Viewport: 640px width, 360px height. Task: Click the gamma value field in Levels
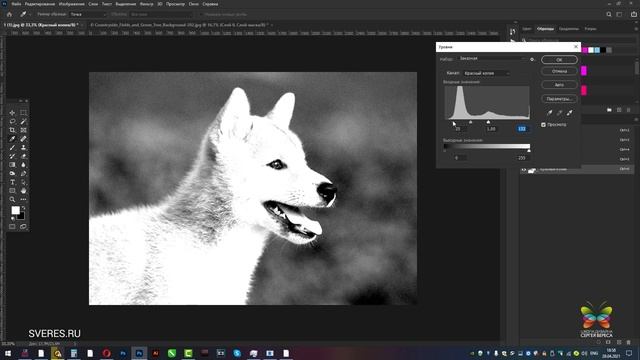[x=491, y=129]
